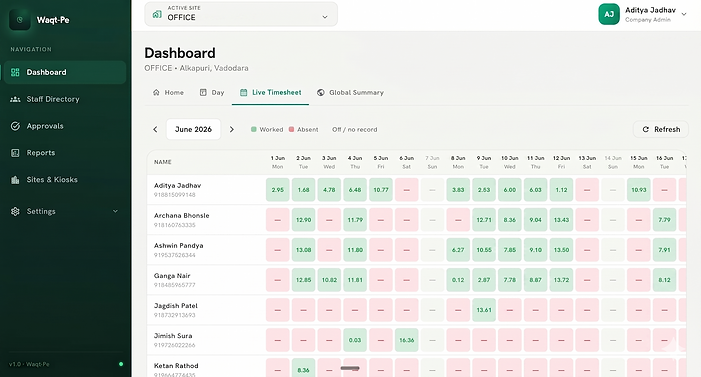Select the Ashwin Pandya row name
Image resolution: width=701 pixels, height=377 pixels.
tap(178, 245)
